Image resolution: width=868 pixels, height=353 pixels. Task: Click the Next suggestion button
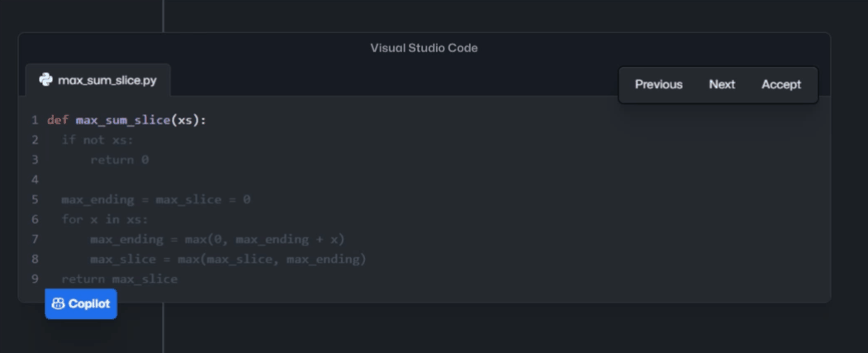coord(722,85)
